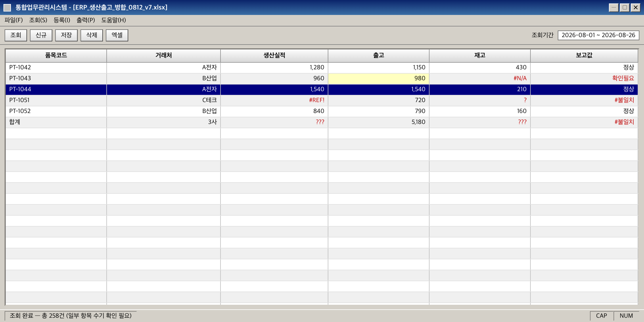This screenshot has height=322, width=644.
Task: Click the 720 출고 cell
Action: [379, 100]
